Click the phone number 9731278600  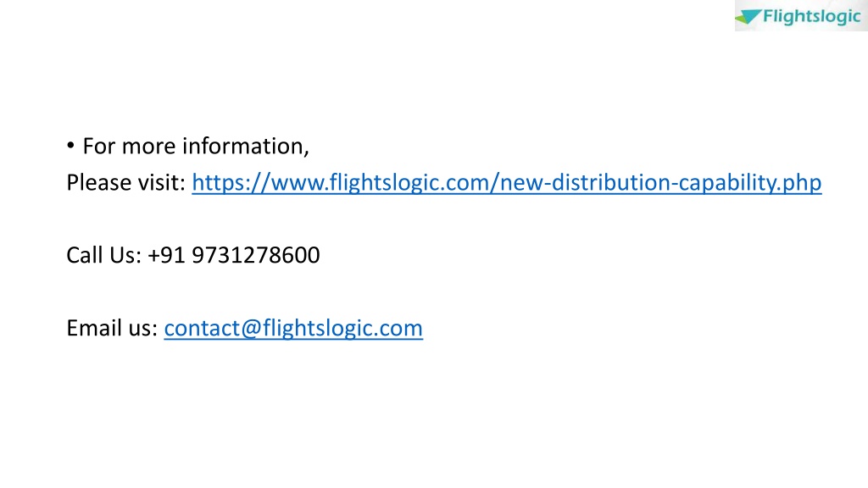click(256, 255)
